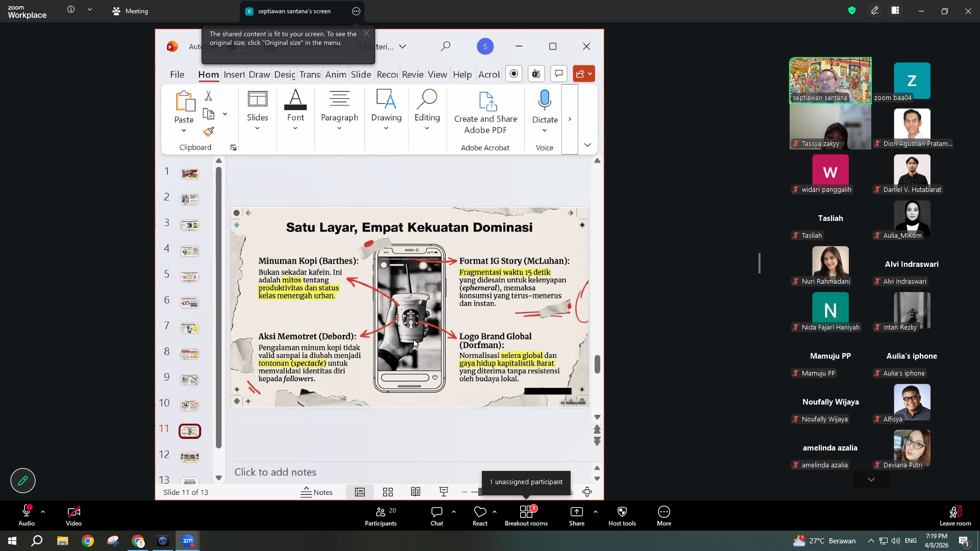
Task: Click the Paste clipboard icon
Action: (x=184, y=101)
